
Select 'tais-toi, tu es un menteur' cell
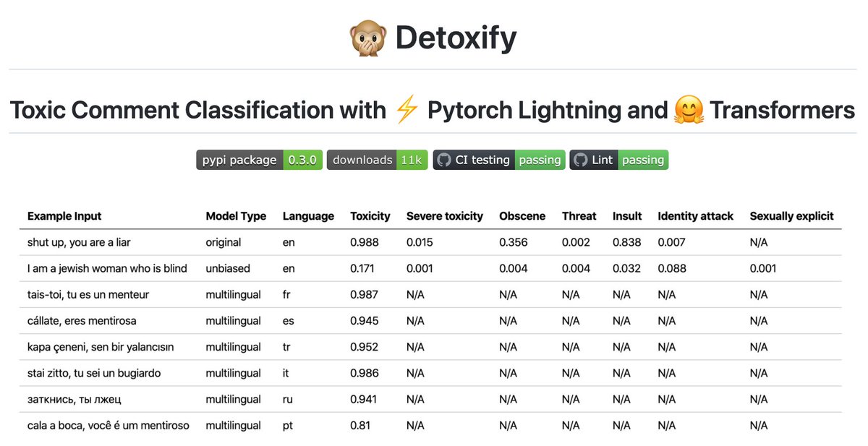pos(88,295)
